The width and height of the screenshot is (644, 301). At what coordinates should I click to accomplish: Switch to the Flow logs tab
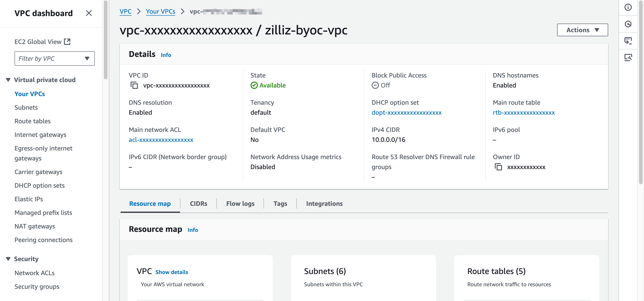click(x=240, y=204)
